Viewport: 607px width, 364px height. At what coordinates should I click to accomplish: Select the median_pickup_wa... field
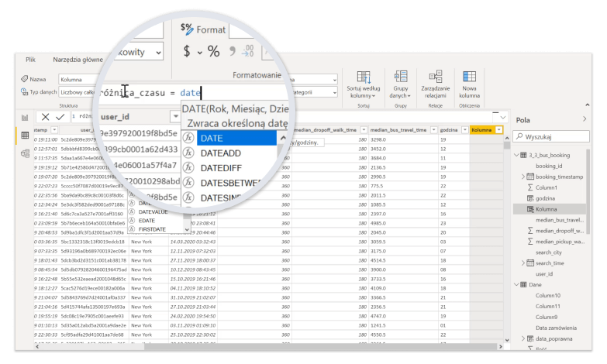[x=560, y=242]
